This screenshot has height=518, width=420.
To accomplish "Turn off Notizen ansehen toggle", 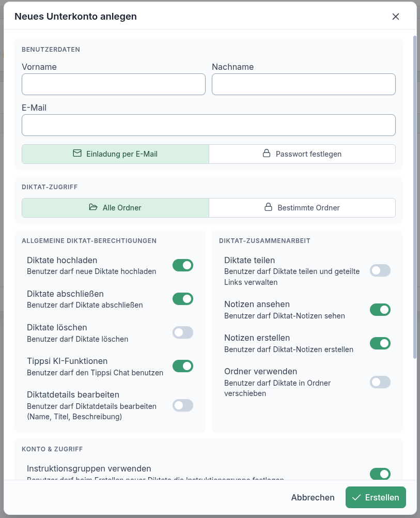I will click(x=380, y=310).
